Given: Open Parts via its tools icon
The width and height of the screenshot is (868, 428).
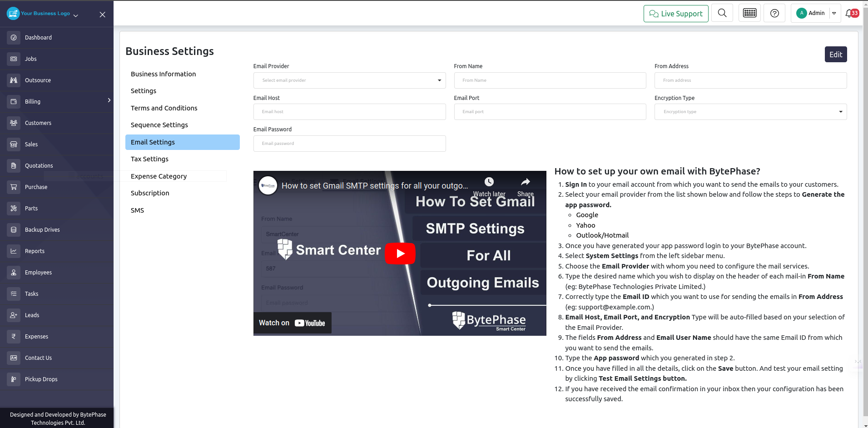Looking at the screenshot, I should click(14, 209).
